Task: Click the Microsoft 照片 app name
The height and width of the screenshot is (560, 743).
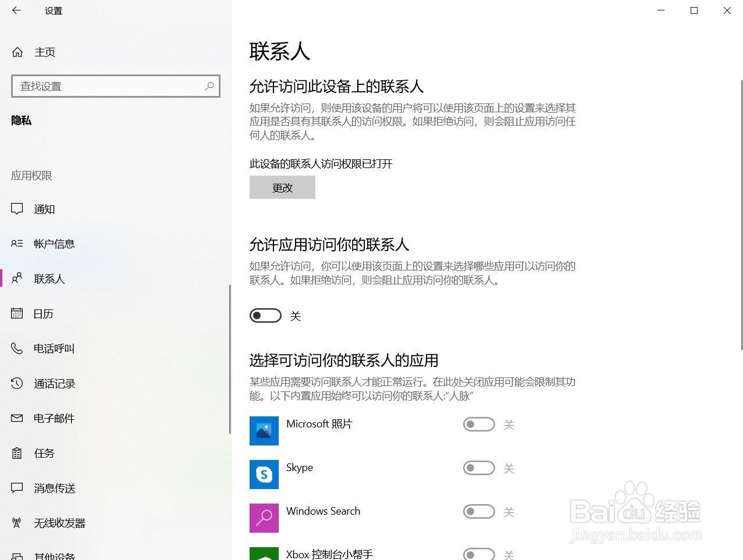Action: click(319, 424)
